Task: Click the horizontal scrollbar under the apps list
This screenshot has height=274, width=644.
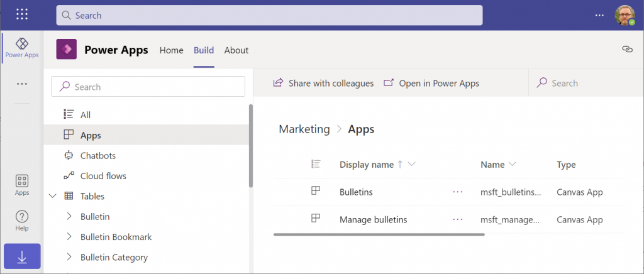Action: (x=379, y=234)
